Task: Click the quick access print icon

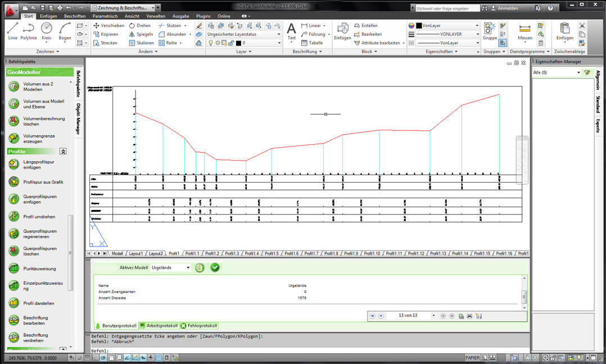Action: [60, 8]
